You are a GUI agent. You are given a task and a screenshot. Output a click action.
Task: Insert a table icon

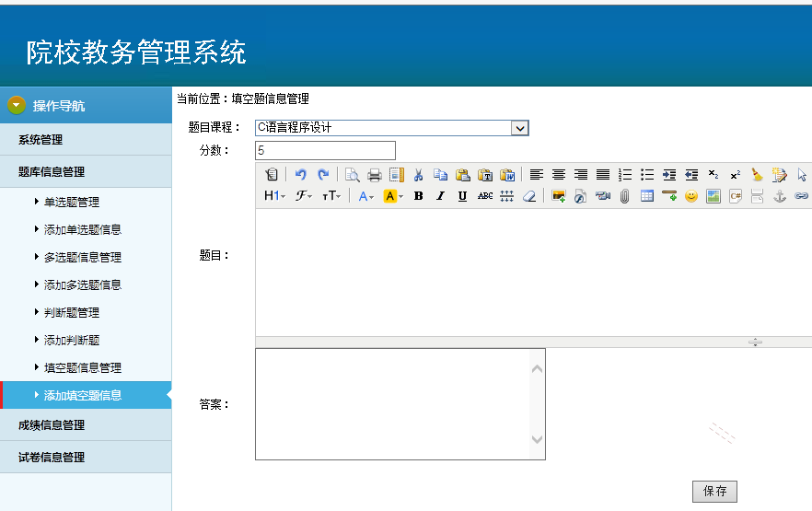point(647,196)
